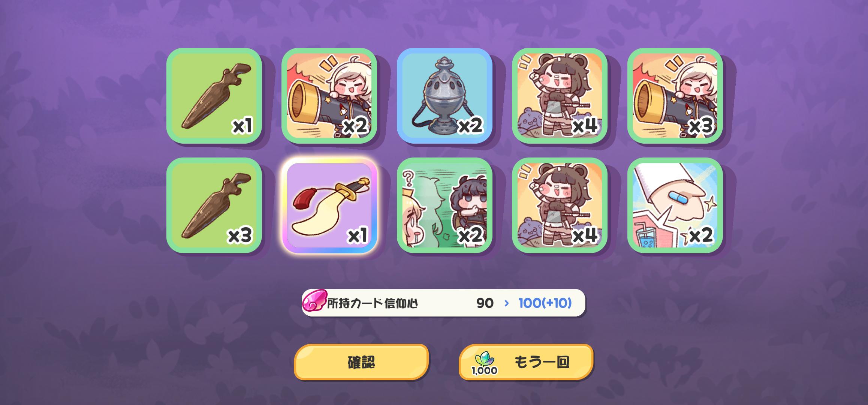Viewport: 868px width, 405px height.
Task: Select the rainbow-bordered curved sword card
Action: tap(329, 205)
